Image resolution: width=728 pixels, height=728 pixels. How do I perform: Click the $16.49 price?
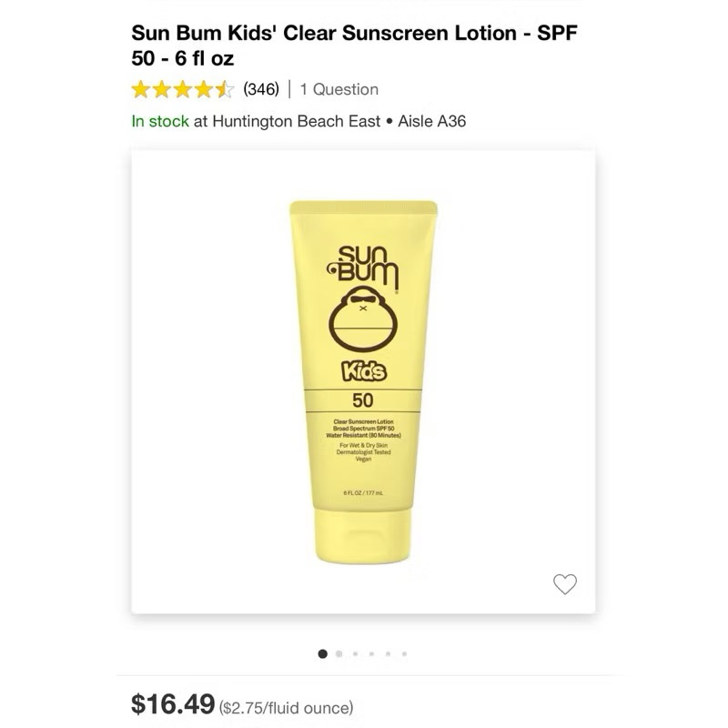pos(173,703)
